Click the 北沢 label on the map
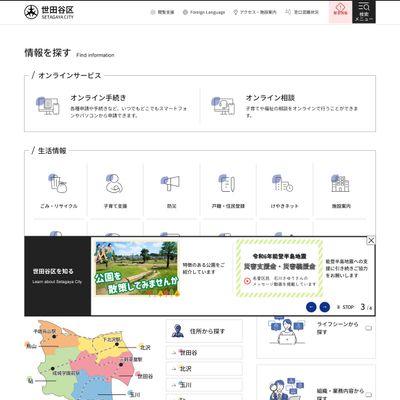 145,347
